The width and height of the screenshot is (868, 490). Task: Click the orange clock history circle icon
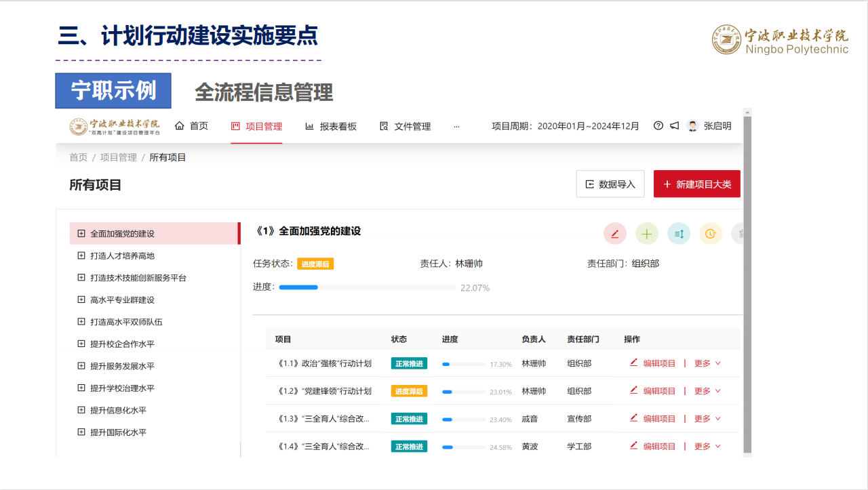click(711, 234)
